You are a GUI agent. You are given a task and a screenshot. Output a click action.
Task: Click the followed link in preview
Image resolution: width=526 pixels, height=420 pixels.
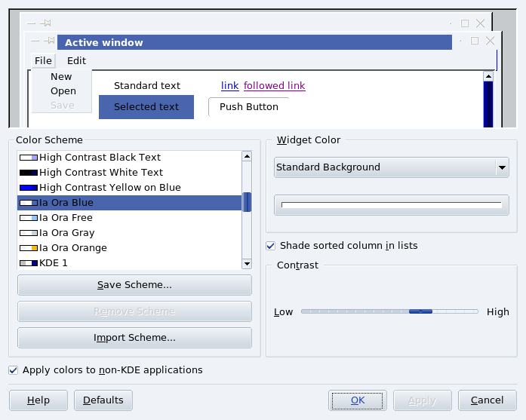(x=274, y=86)
